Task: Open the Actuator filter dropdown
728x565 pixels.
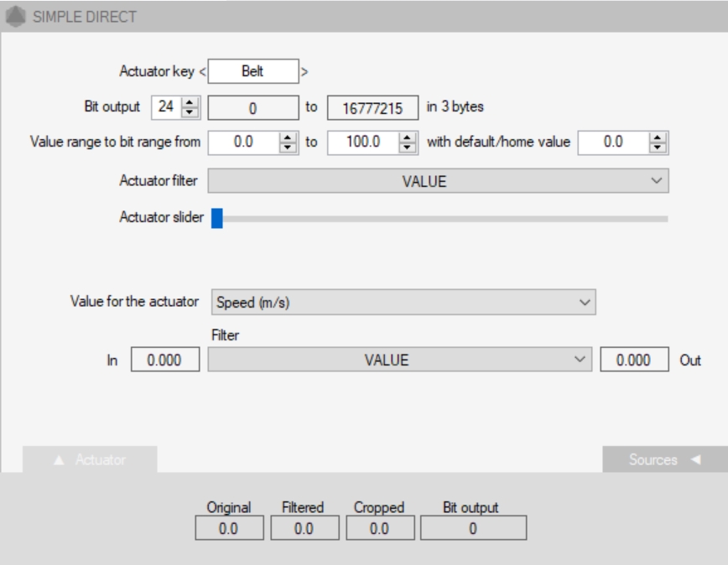Action: (x=438, y=180)
